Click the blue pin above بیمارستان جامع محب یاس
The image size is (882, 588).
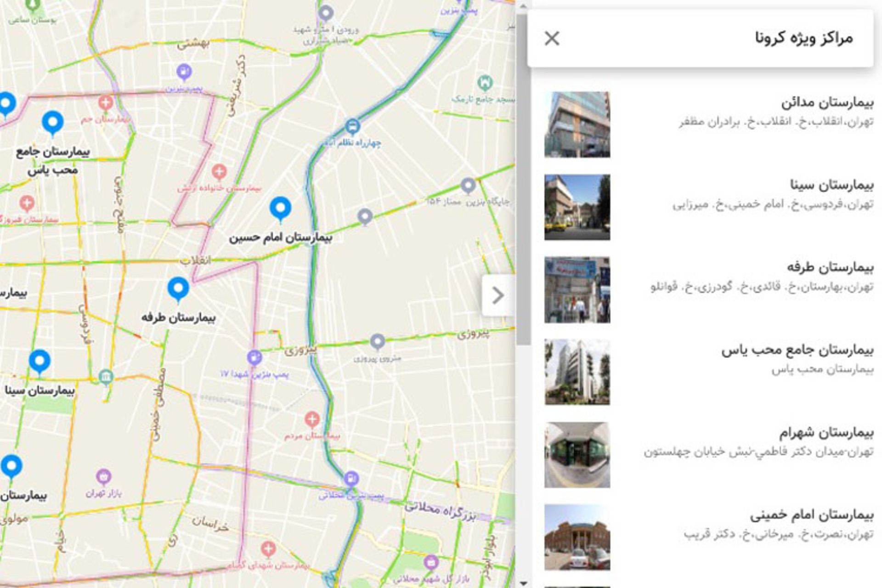point(53,123)
